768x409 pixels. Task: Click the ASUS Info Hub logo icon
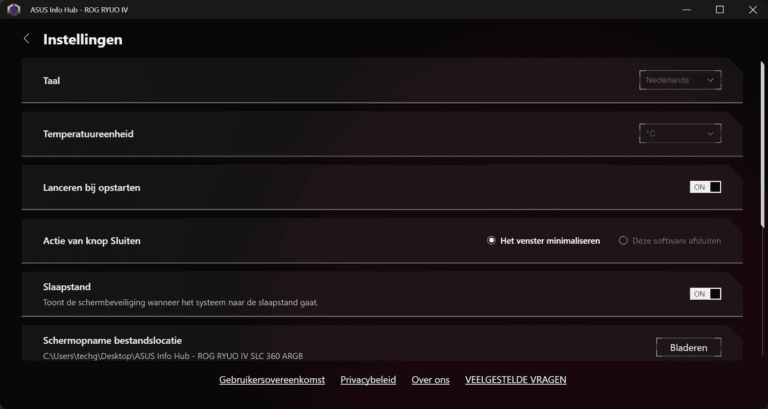click(14, 10)
